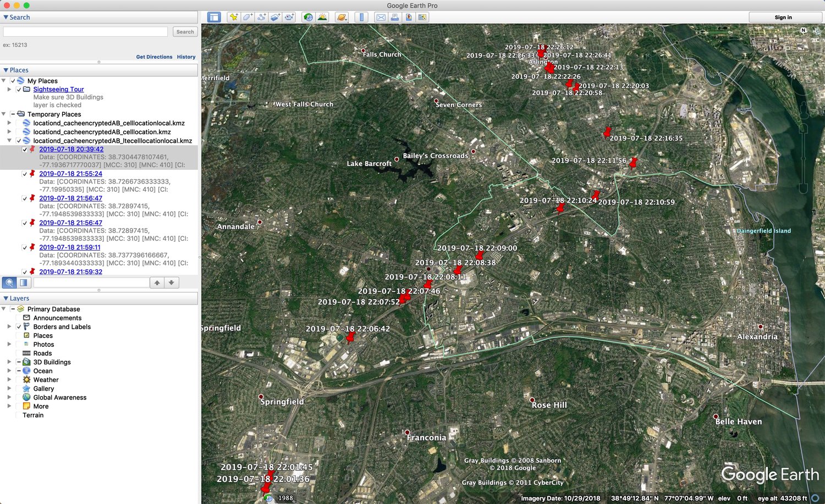825x504 pixels.
Task: Click the Record a Tour camera icon
Action: pyautogui.click(x=289, y=17)
